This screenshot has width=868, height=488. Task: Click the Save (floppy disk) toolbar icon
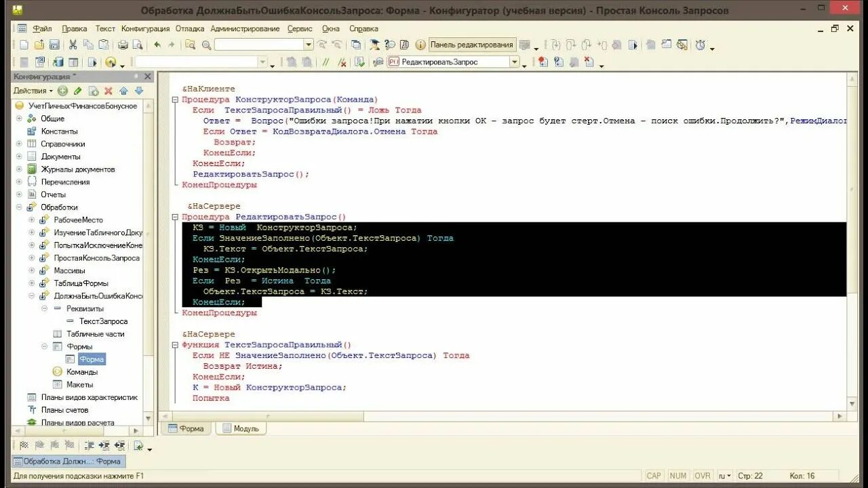[x=54, y=45]
